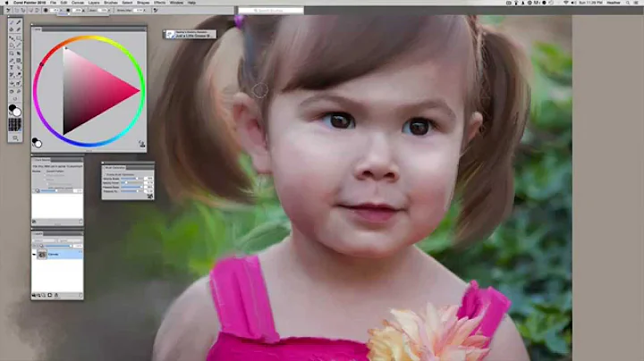
Task: Open the brush selector dropdown above the canvas
Action: click(190, 35)
